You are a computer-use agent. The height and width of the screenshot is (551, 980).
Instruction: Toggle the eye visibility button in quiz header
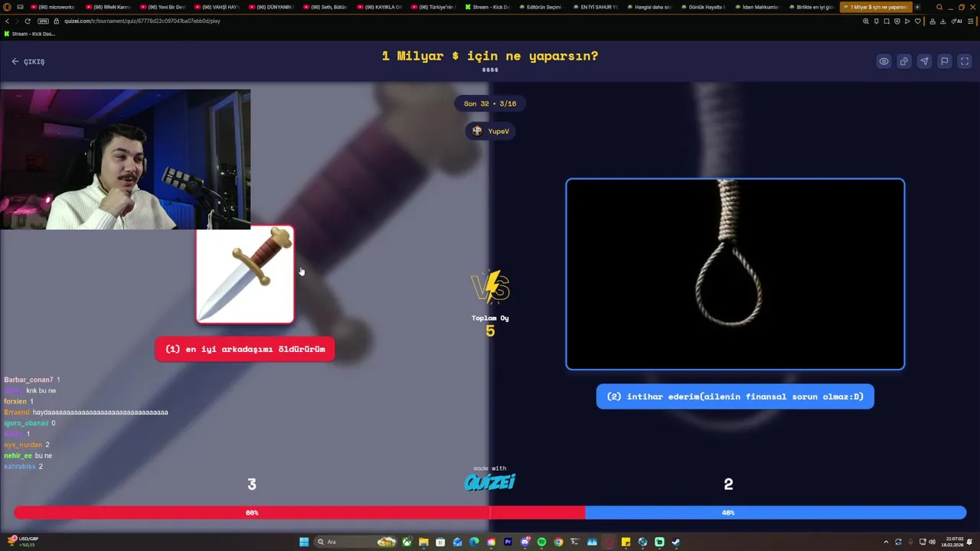(x=884, y=61)
